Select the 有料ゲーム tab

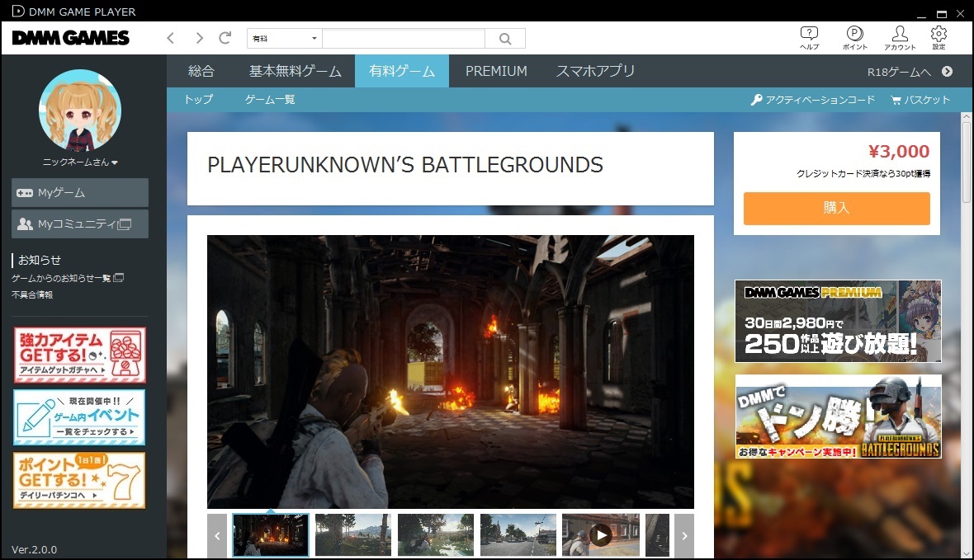pyautogui.click(x=402, y=71)
